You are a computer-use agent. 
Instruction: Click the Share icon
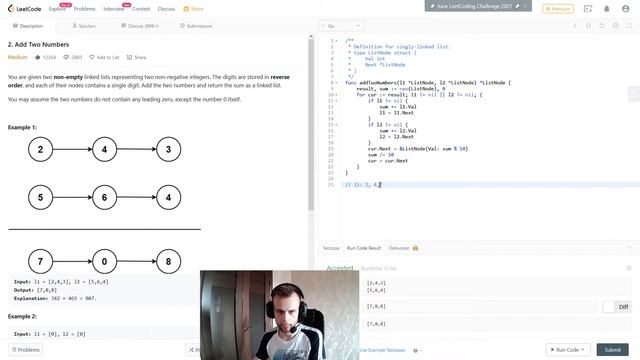pos(129,57)
